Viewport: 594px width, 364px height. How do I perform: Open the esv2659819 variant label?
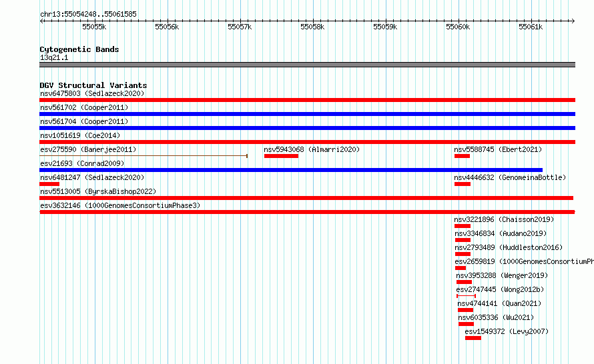525,261
